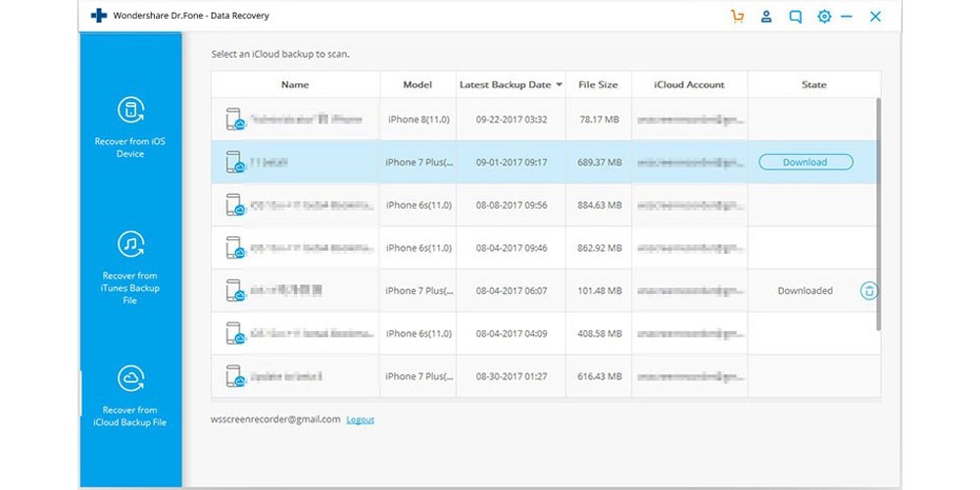Image resolution: width=980 pixels, height=490 pixels.
Task: Close the Dr.Fone window
Action: (x=875, y=17)
